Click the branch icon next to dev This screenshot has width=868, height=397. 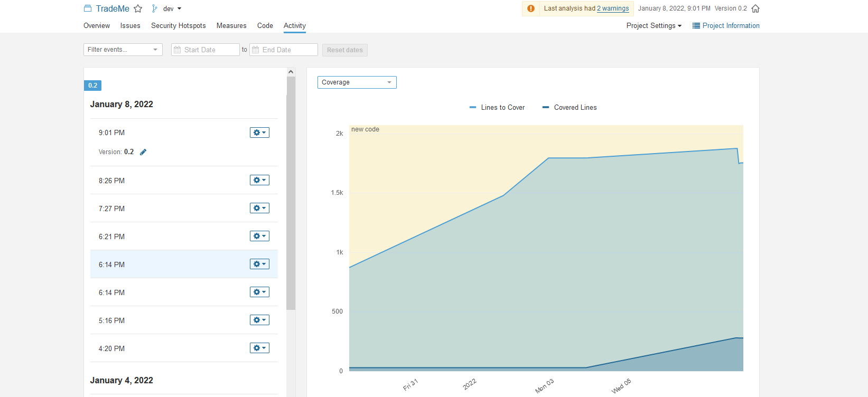(x=154, y=8)
